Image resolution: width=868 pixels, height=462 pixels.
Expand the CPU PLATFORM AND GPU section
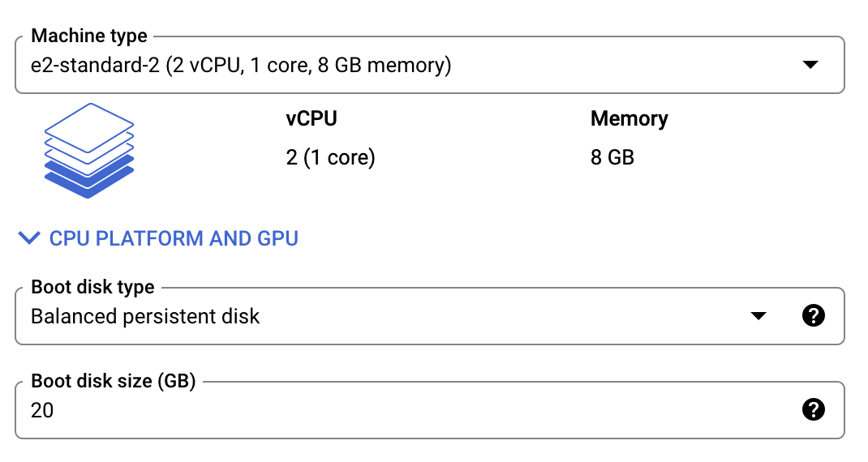pyautogui.click(x=158, y=238)
